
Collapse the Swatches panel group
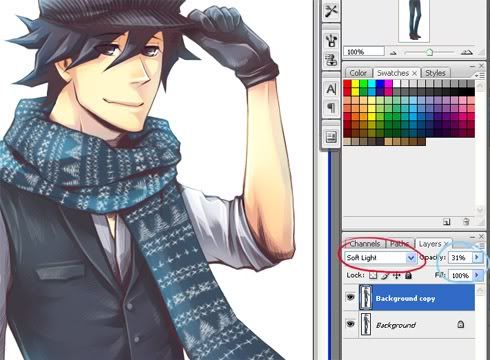[472, 66]
